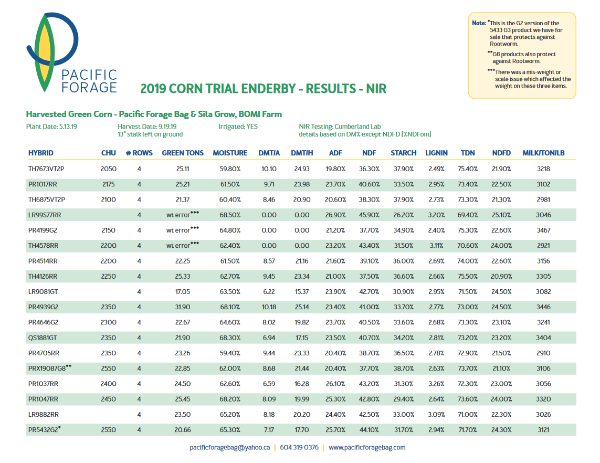
Task: Select hybrid name PR4705RR
Action: pos(44,353)
